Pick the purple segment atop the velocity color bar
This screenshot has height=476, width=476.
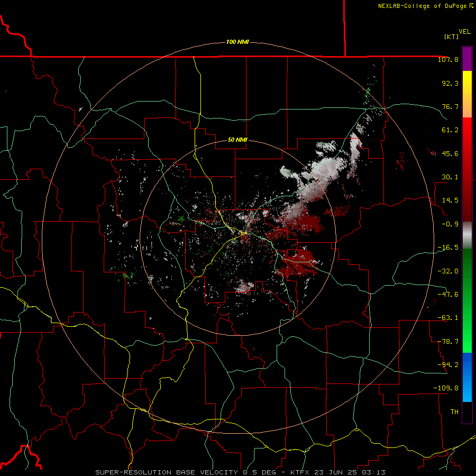point(467,59)
